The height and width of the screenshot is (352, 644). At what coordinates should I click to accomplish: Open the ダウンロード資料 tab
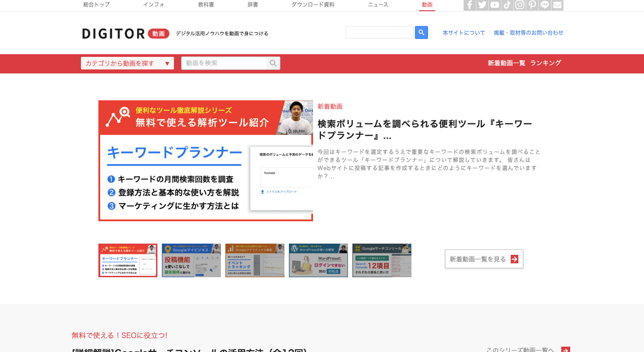click(313, 4)
